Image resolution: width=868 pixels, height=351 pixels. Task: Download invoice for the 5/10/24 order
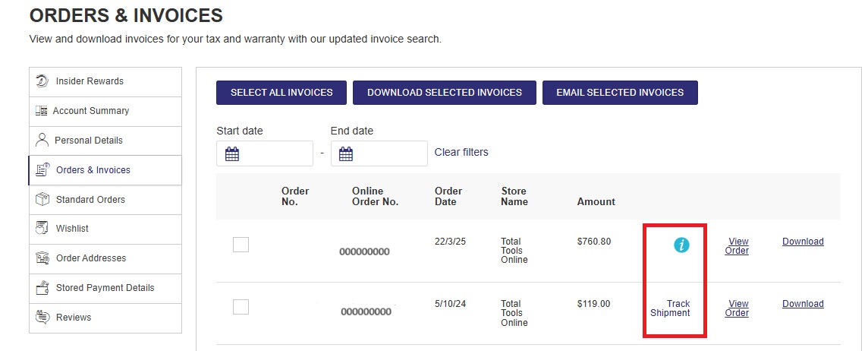[803, 303]
